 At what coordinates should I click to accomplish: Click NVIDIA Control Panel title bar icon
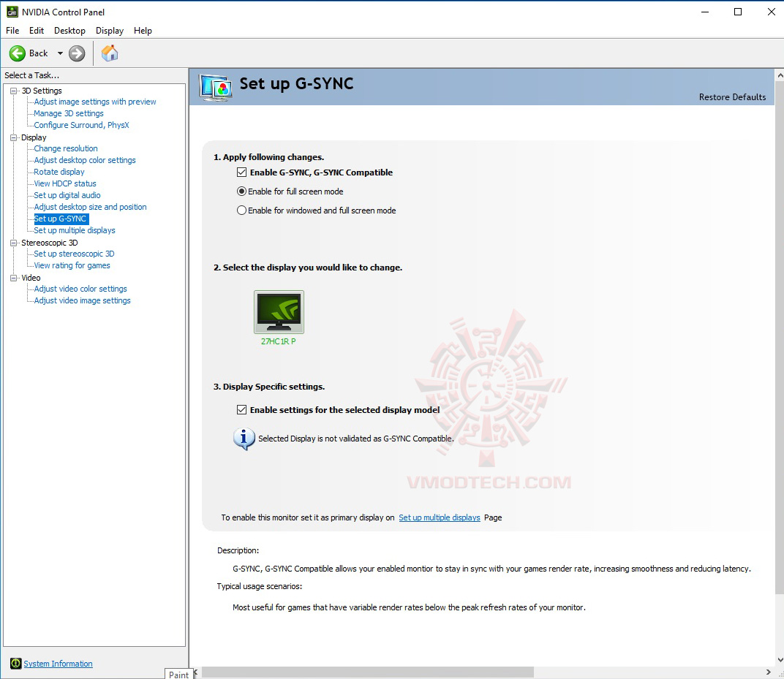(x=12, y=12)
